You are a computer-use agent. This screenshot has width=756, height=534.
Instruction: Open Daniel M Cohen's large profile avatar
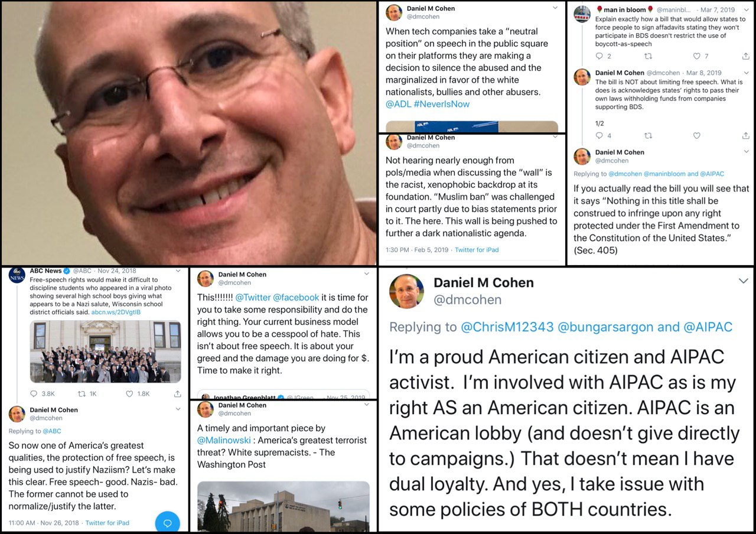coord(406,291)
